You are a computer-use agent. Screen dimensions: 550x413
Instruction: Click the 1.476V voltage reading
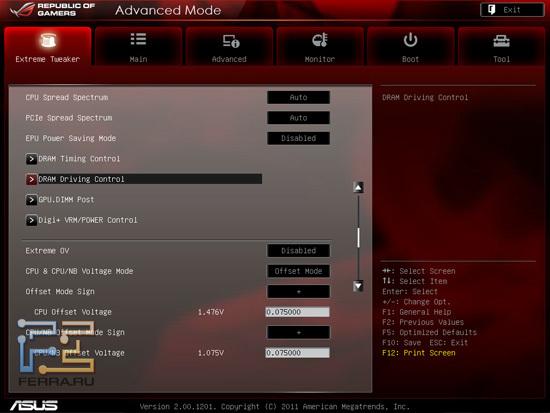[210, 312]
